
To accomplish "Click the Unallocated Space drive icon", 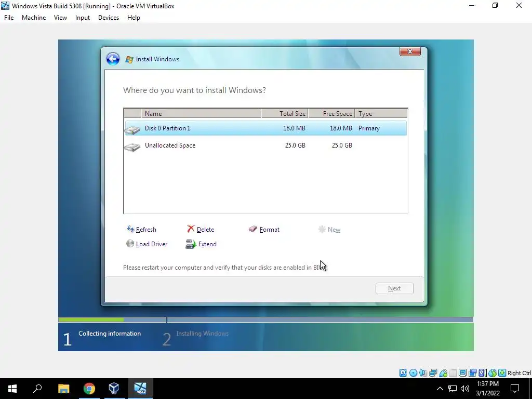I will pos(132,147).
